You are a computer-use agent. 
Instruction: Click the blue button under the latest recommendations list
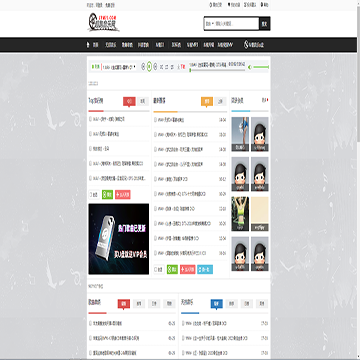point(205,269)
